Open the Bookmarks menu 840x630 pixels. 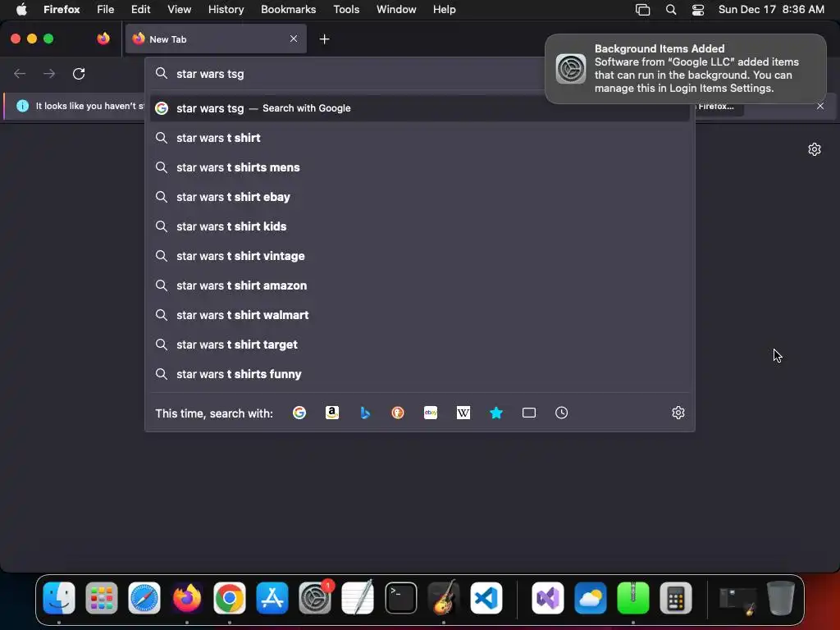(288, 9)
